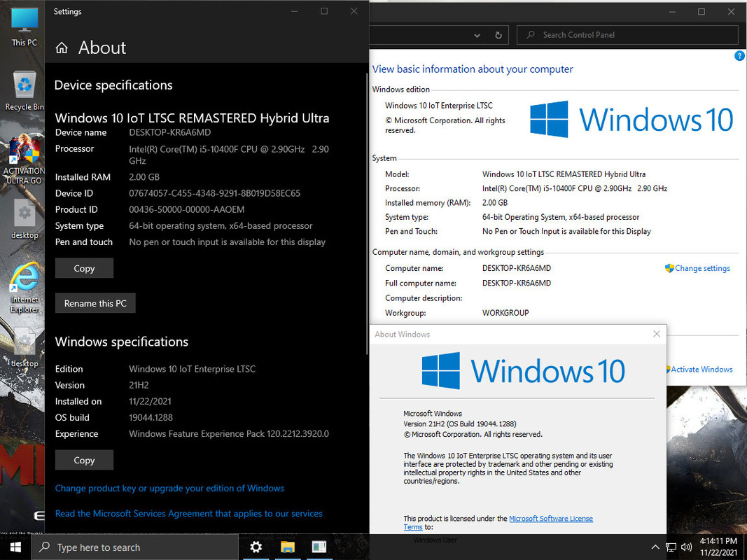Screen dimensions: 747x560
Task: Open the Microsoft Services Agreement link
Action: point(188,513)
